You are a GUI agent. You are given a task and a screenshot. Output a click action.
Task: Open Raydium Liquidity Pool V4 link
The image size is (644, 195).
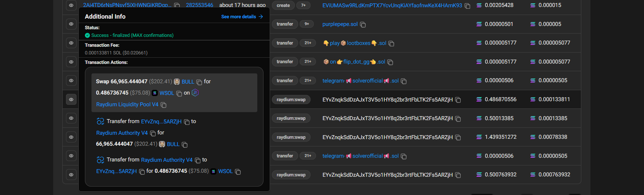pos(127,104)
